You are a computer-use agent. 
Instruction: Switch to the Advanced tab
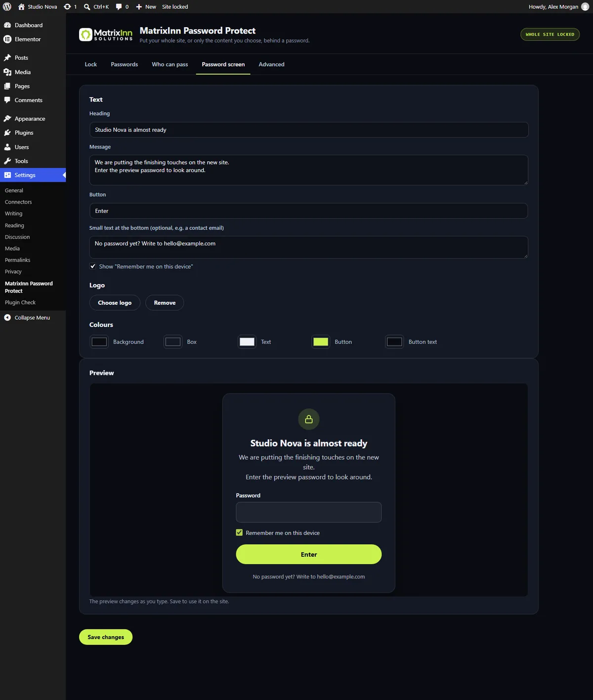pos(272,64)
